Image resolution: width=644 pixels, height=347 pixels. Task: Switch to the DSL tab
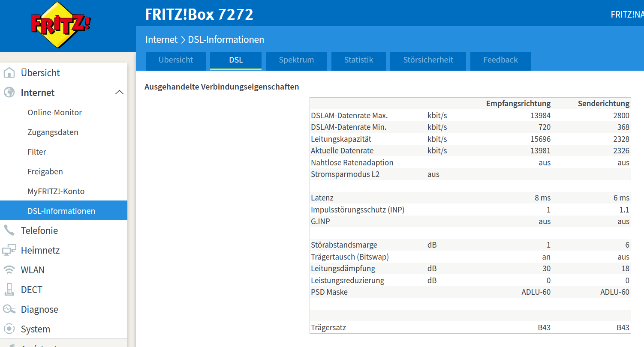click(236, 60)
